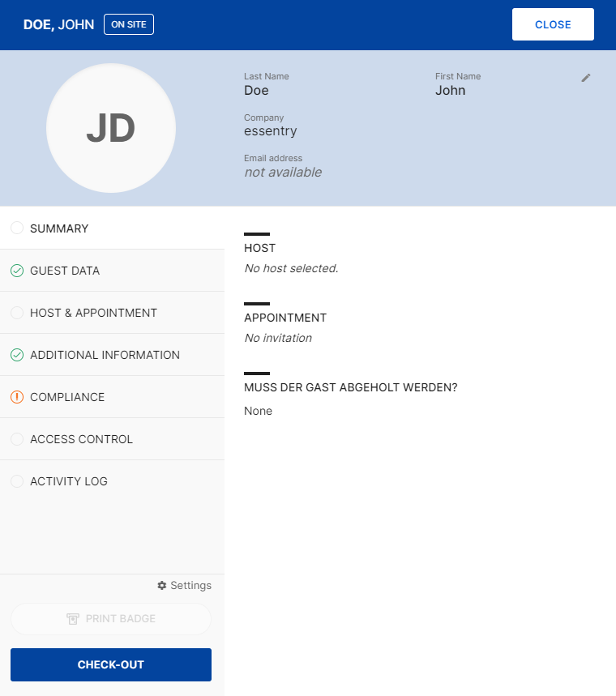Click the 'No invitation' text
Viewport: 616px width, 696px height.
tap(278, 338)
